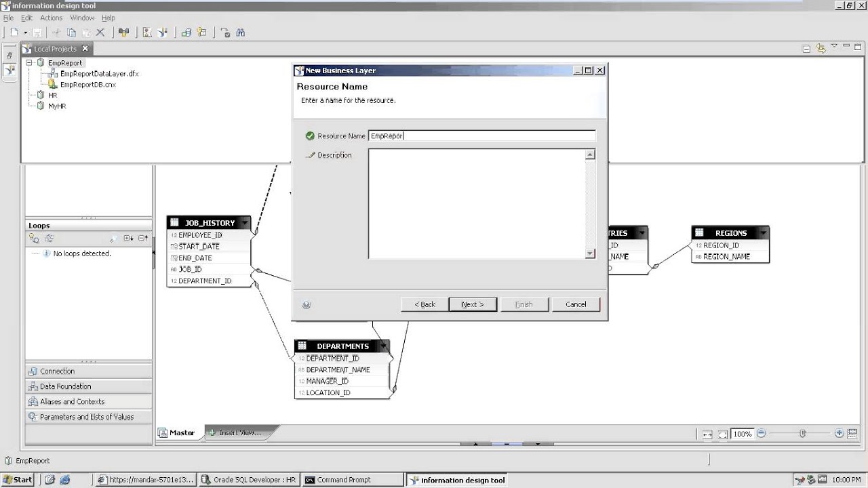Open the Parameters and Lists of Values section
Screen dimensions: 868x488
[89, 417]
